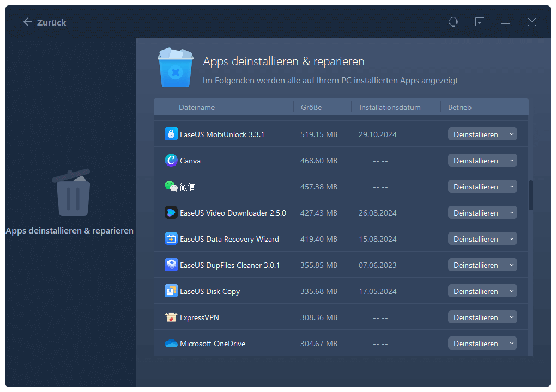Click Deinstallieren for 微信

tap(476, 187)
